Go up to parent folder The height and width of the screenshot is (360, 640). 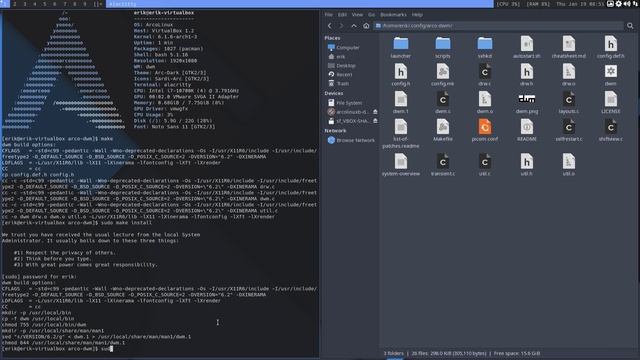[354, 26]
